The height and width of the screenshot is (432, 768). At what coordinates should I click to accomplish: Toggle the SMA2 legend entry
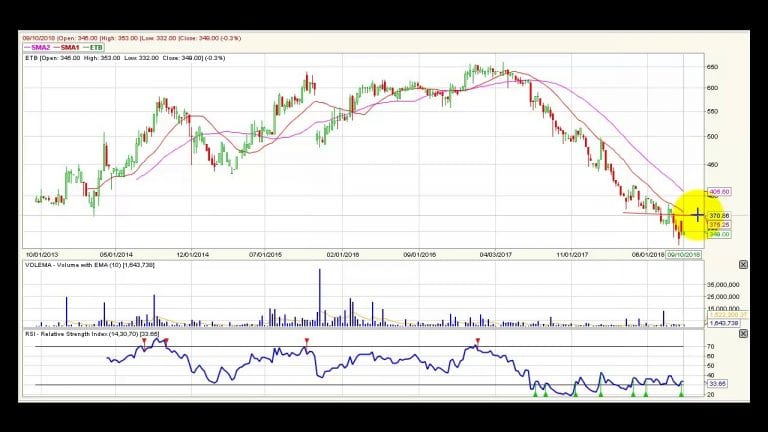pos(37,48)
